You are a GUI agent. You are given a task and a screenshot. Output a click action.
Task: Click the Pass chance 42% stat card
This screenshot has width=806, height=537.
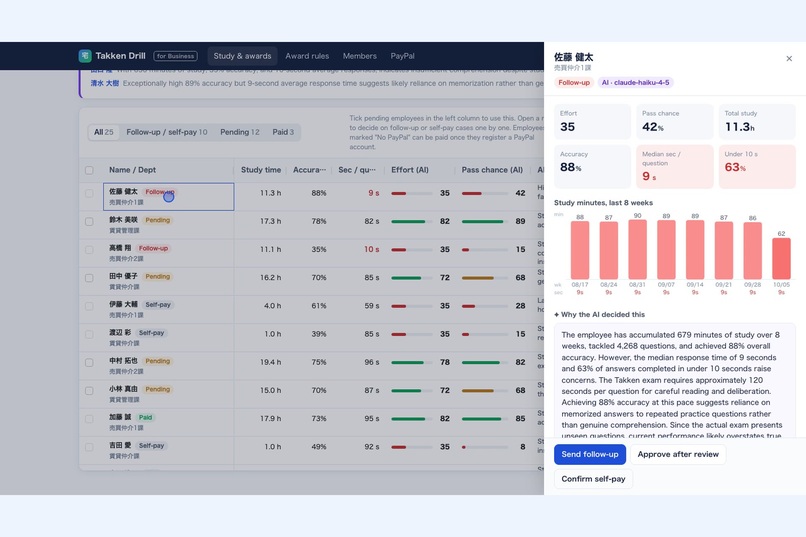(674, 121)
